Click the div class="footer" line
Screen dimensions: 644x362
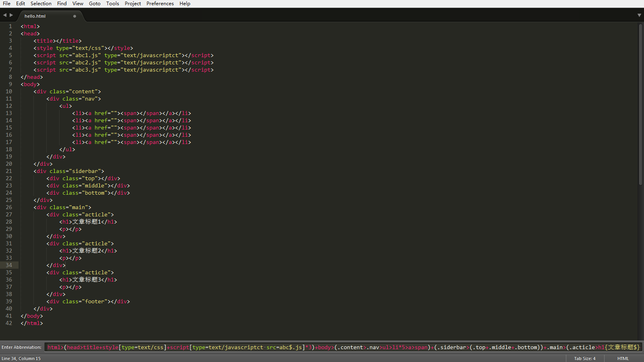(x=88, y=301)
